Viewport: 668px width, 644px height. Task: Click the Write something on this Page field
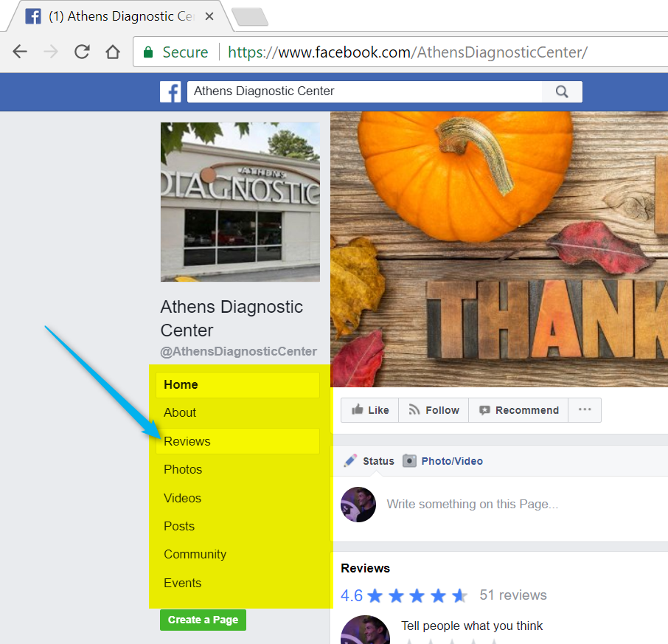click(473, 504)
